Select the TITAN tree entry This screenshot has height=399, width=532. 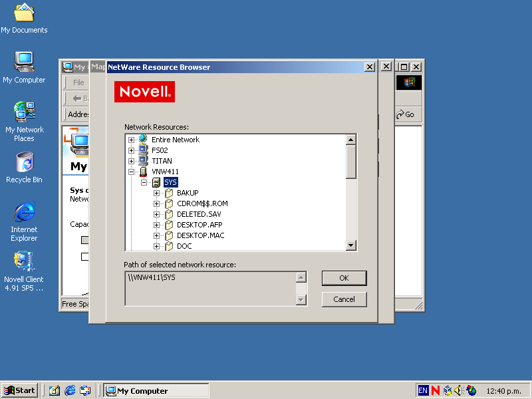point(162,161)
